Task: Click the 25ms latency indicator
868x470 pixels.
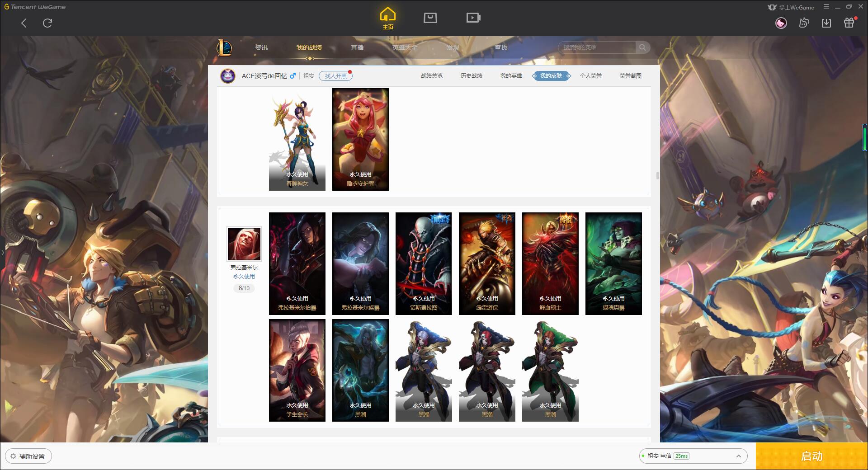Action: (x=681, y=456)
